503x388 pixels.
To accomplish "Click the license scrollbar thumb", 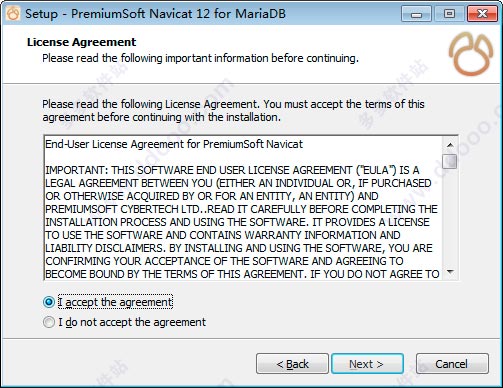I will 450,161.
